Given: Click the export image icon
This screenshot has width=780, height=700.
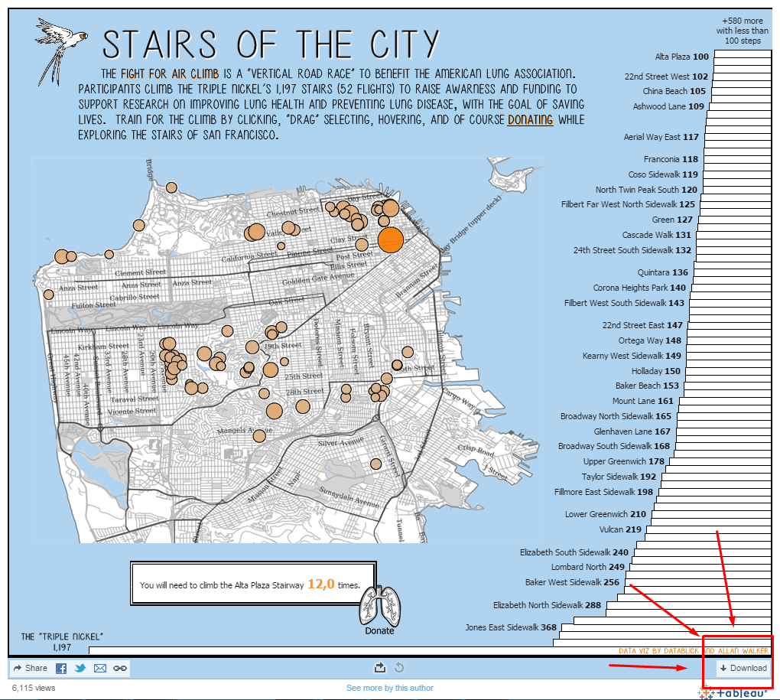Looking at the screenshot, I should click(380, 668).
